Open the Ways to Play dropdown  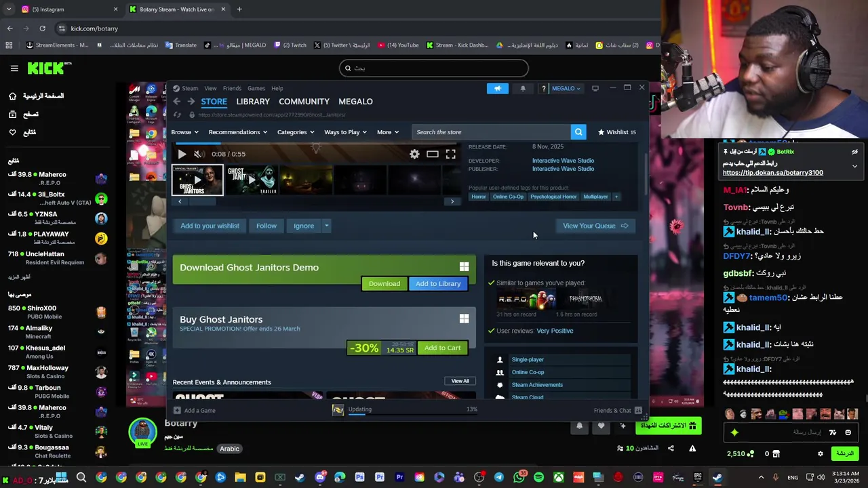coord(345,132)
